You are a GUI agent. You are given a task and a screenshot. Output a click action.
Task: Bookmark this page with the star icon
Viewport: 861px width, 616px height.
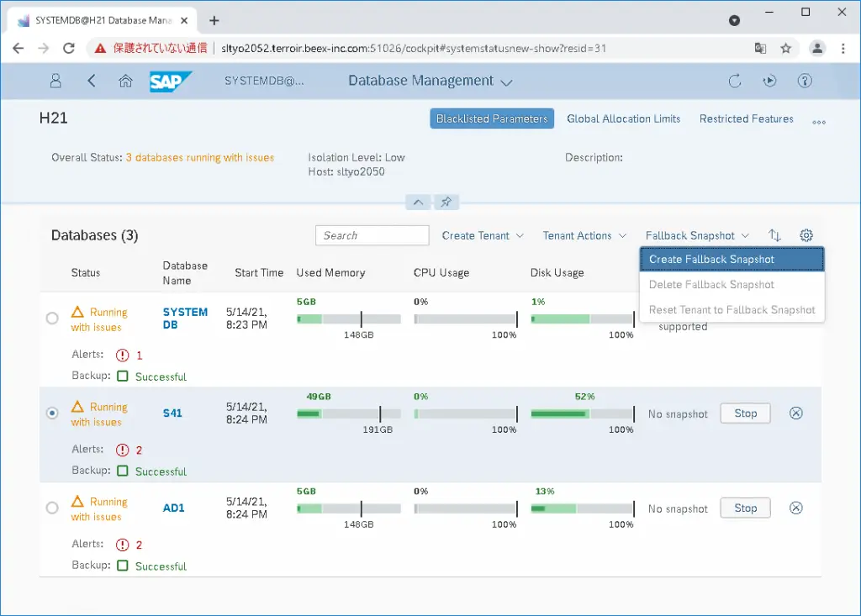pyautogui.click(x=786, y=48)
